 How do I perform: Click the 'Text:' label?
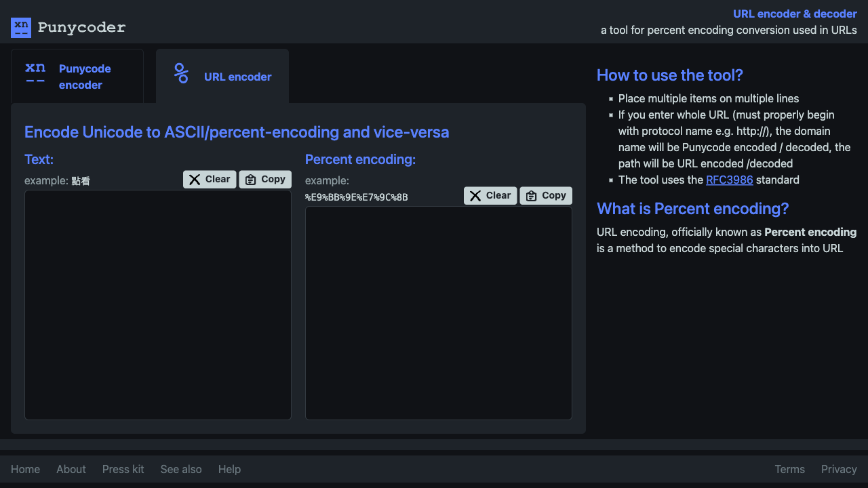[39, 159]
